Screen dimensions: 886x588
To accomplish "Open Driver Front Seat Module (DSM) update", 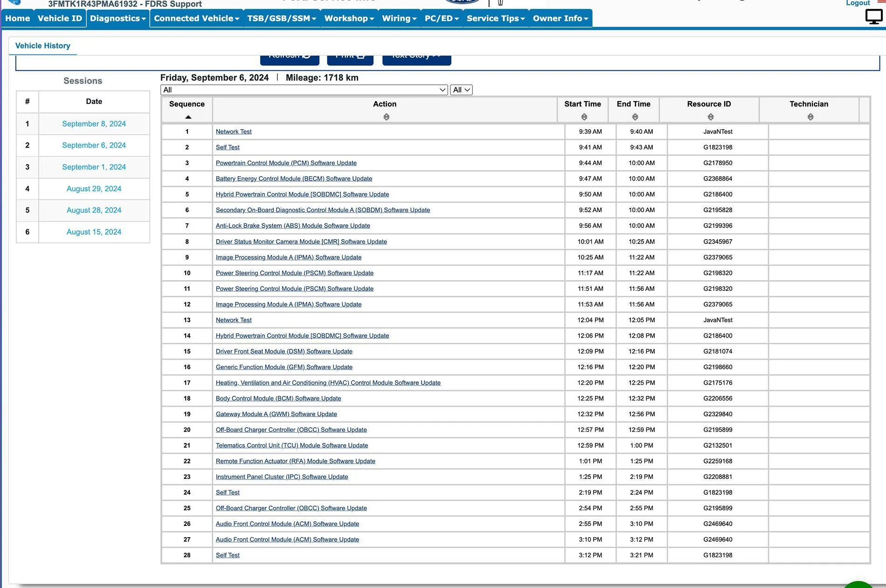I will click(x=284, y=352).
